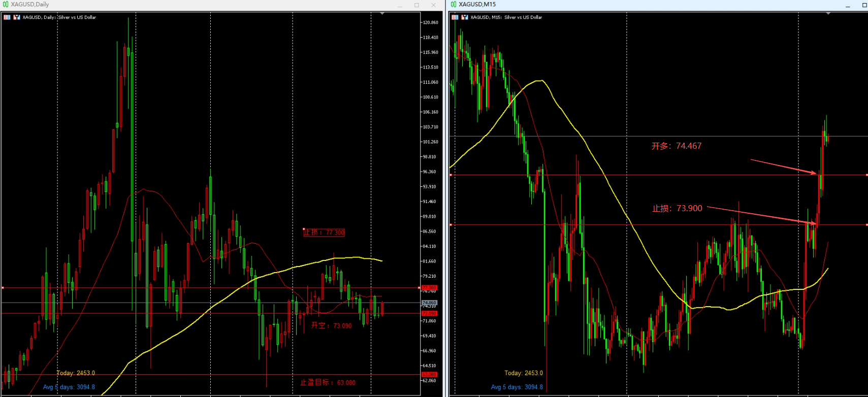Screen dimensions: 868x397
Task: Minimize the XAGUSD,M15 chart window
Action: [x=848, y=5]
